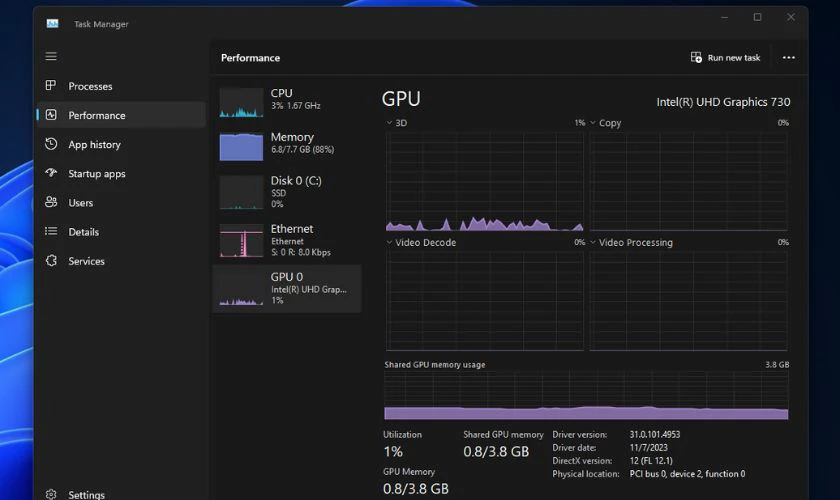
Task: Click the Disk 0 (C:) label
Action: (296, 181)
